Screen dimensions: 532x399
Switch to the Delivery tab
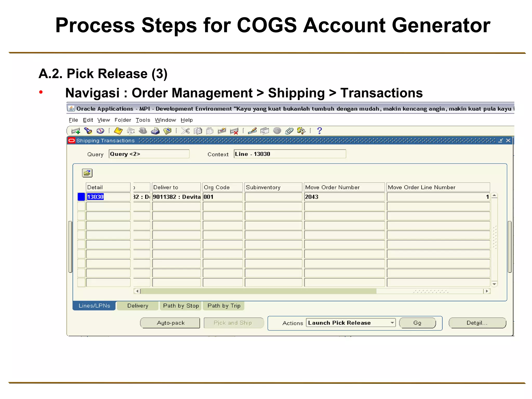(138, 306)
